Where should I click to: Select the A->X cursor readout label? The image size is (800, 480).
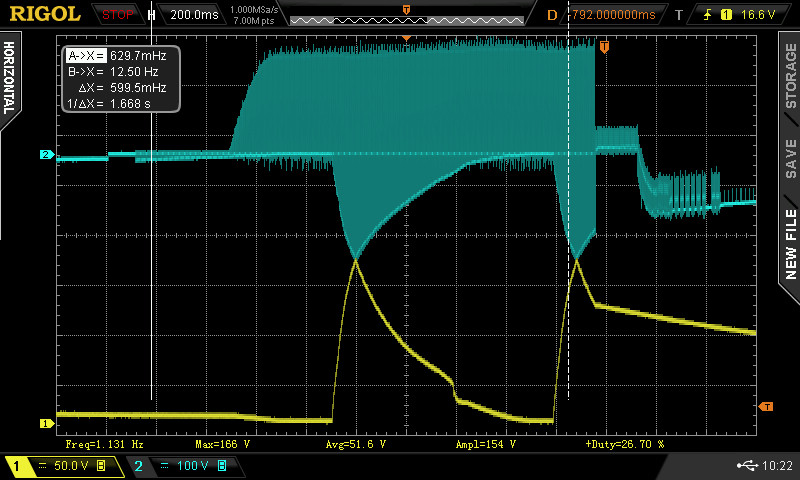tap(86, 56)
